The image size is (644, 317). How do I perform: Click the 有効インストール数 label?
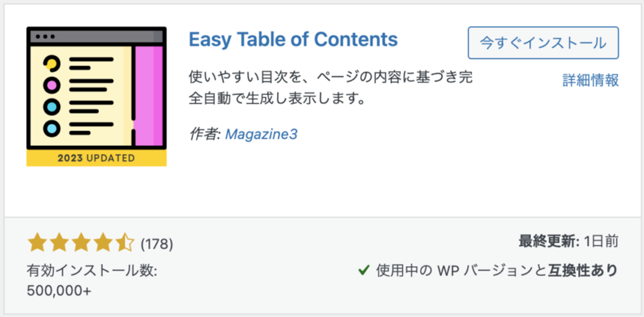(92, 271)
